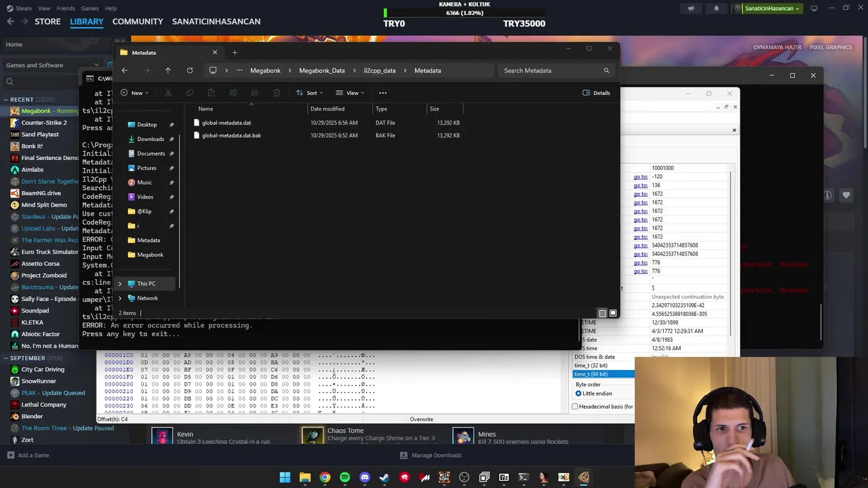Click the Rename icon in Explorer toolbar
868x488 pixels.
[233, 93]
